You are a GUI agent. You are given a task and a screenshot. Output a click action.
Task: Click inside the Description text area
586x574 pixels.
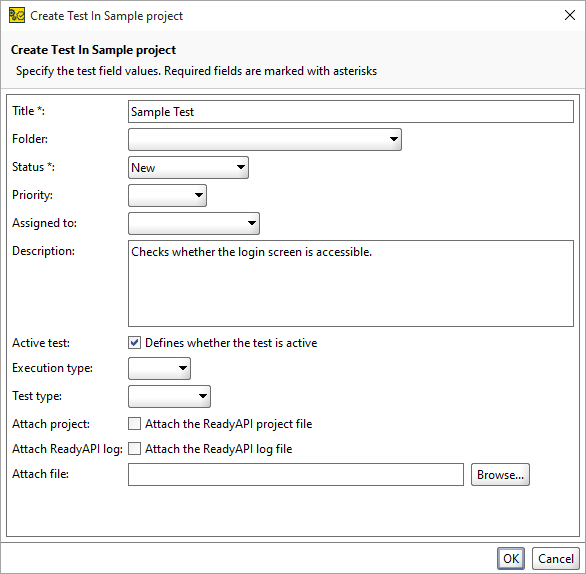[351, 284]
